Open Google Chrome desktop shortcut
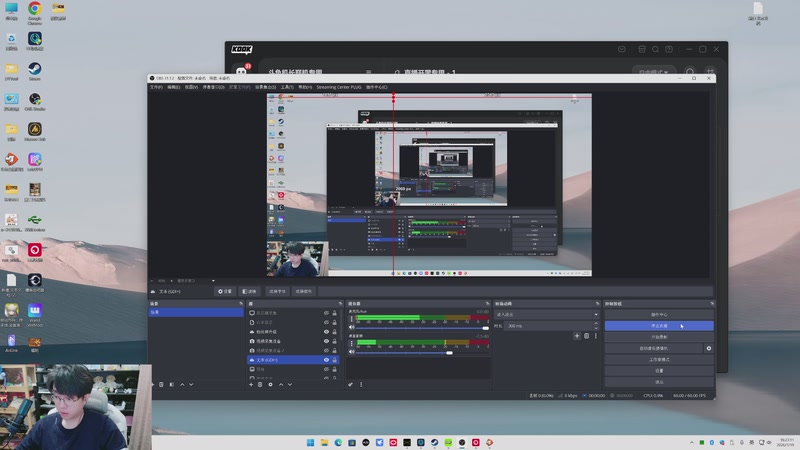The image size is (800, 450). [x=35, y=13]
